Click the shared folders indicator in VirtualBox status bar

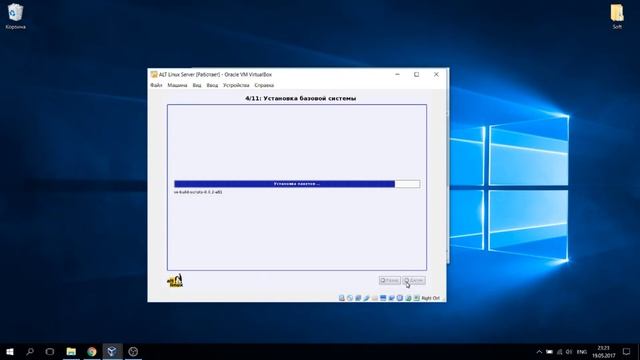374,298
